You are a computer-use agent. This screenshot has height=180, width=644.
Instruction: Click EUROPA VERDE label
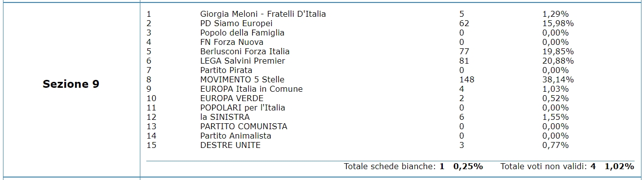[x=232, y=98]
